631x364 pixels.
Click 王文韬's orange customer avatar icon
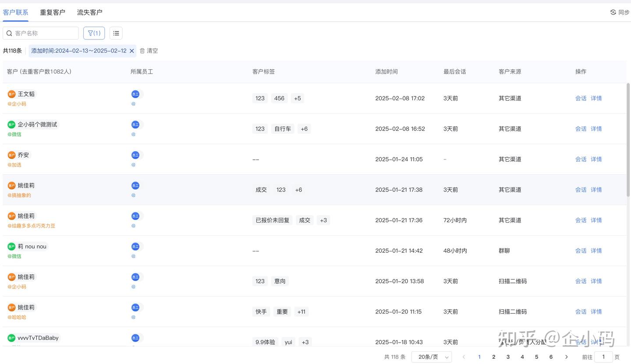click(11, 94)
